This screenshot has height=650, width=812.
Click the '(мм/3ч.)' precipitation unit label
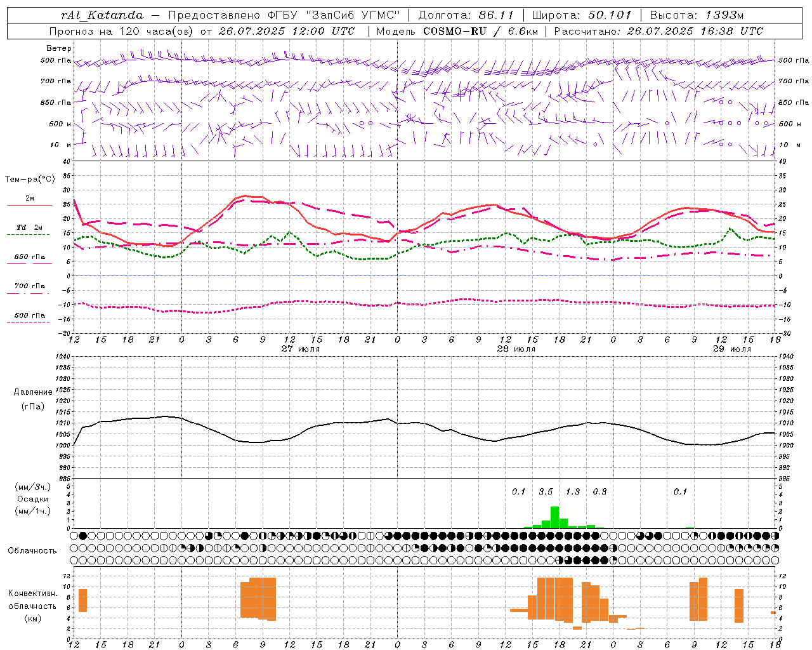pyautogui.click(x=33, y=487)
